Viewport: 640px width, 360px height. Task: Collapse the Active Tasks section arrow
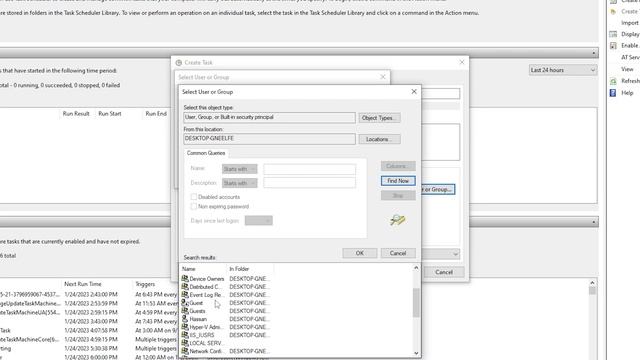594,222
